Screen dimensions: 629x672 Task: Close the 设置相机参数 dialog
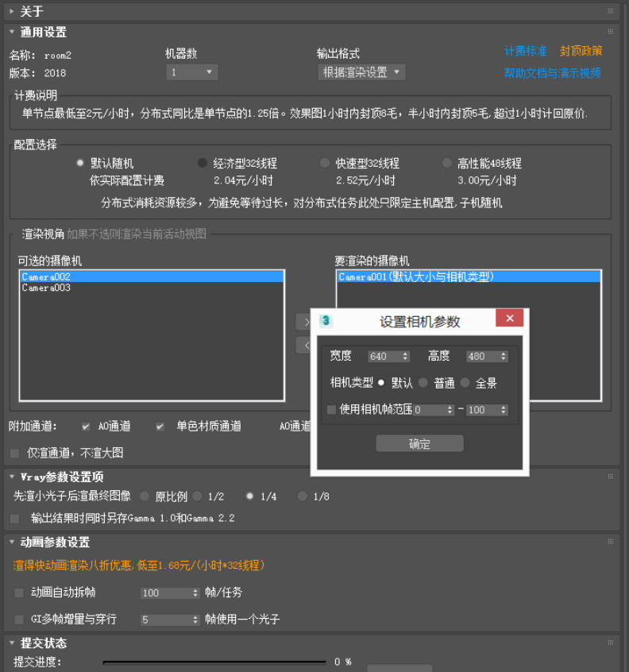(509, 319)
